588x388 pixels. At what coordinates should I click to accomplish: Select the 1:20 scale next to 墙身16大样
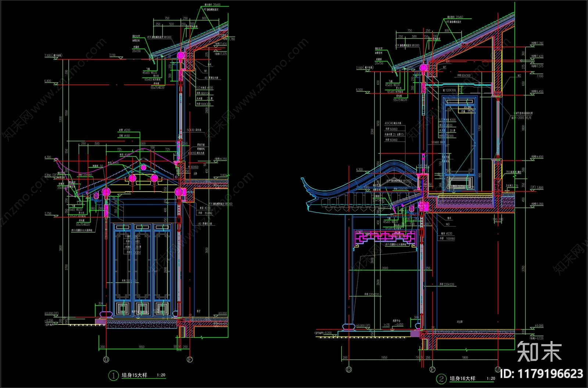pos(491,378)
